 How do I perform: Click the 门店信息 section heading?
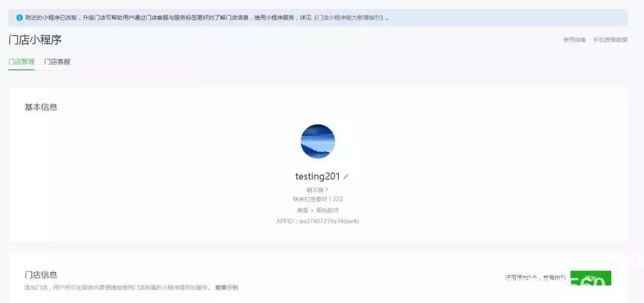pyautogui.click(x=41, y=275)
